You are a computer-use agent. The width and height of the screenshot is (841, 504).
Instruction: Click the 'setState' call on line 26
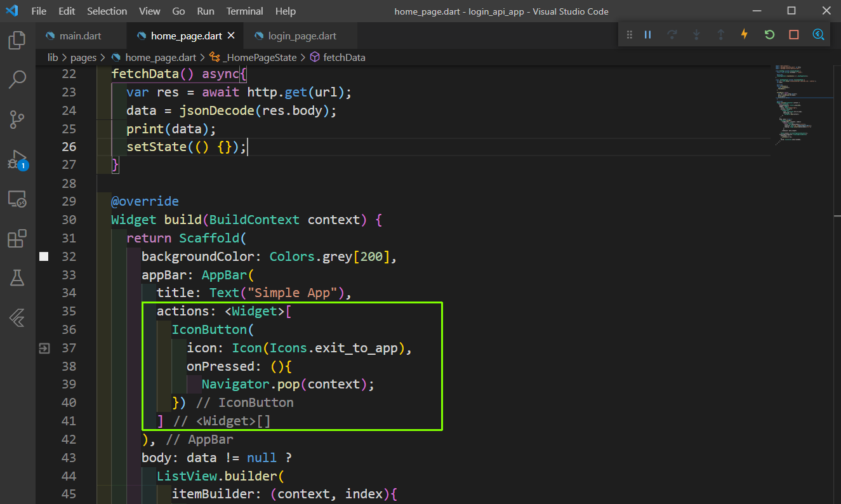click(x=156, y=147)
